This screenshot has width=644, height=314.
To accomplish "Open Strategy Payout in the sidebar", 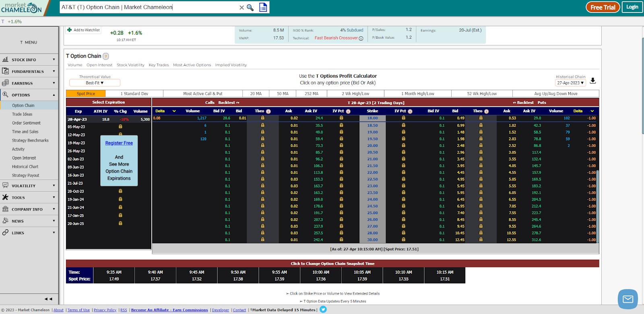I will (x=26, y=176).
